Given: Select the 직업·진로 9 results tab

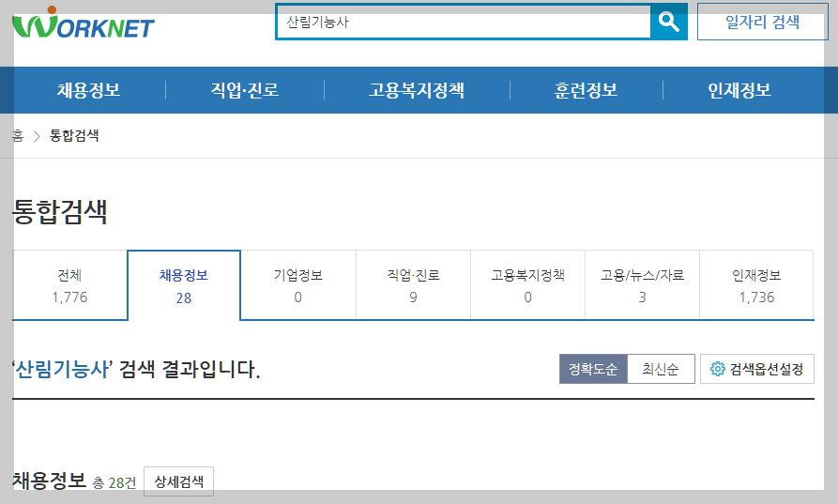Looking at the screenshot, I should (413, 285).
